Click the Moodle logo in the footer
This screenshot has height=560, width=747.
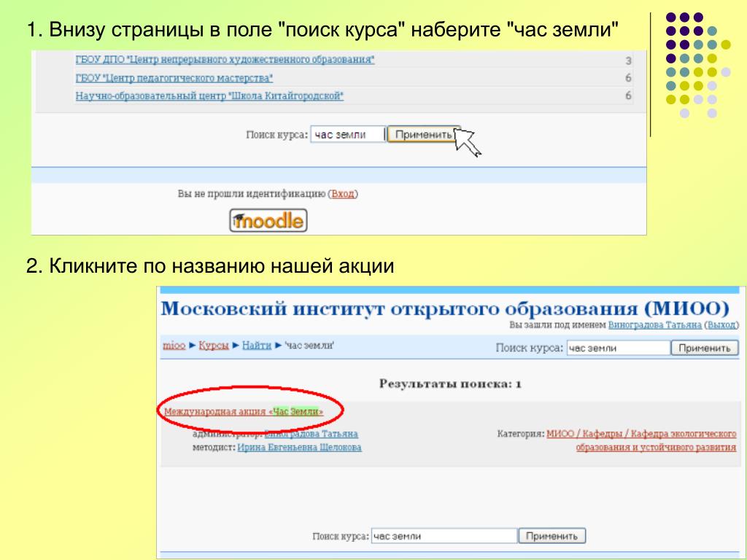[268, 220]
